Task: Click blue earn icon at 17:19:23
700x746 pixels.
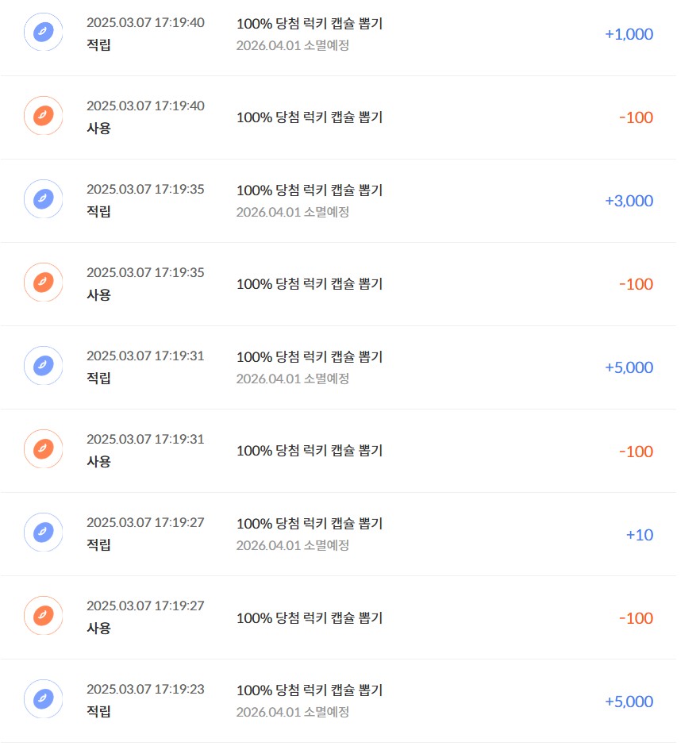Action: [x=44, y=698]
